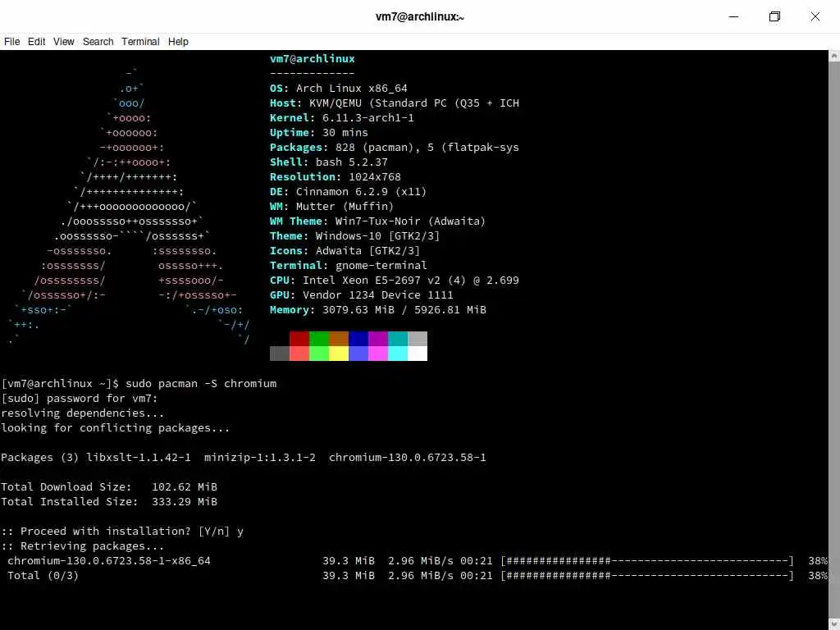Click the 'Terminal: gnome-terminal' line

pyautogui.click(x=348, y=265)
